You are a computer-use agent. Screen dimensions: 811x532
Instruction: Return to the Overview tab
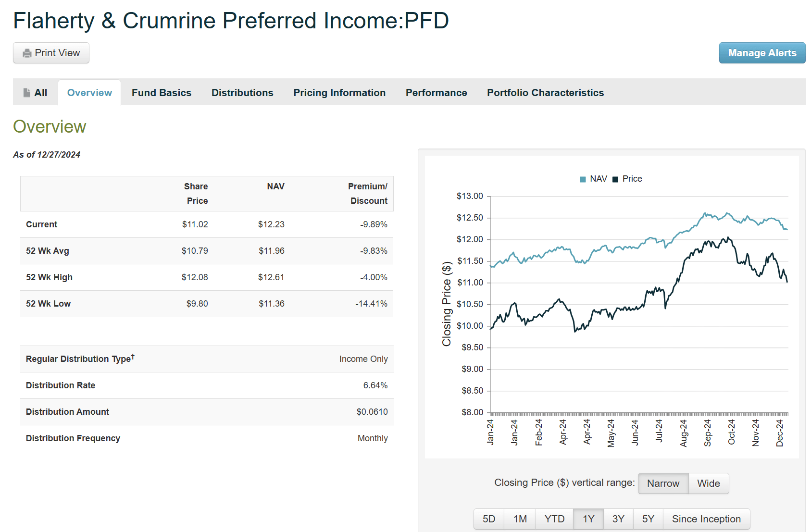(x=88, y=92)
